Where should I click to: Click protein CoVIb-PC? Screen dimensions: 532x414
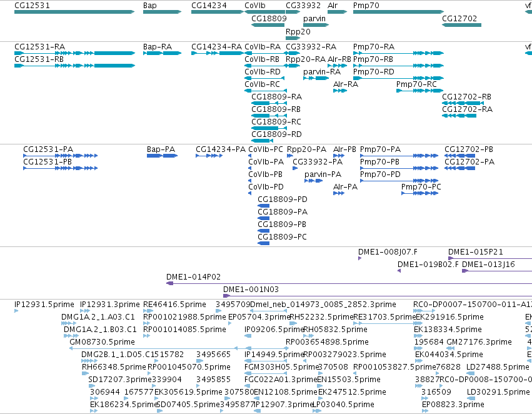(x=250, y=156)
